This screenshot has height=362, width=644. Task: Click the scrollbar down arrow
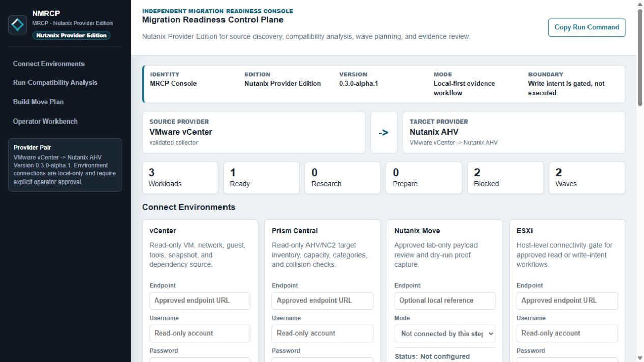[x=640, y=358]
